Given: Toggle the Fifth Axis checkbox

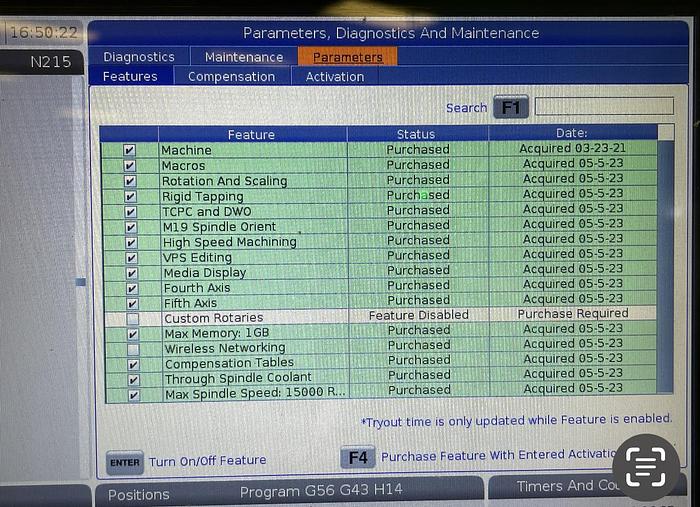Looking at the screenshot, I should click(x=131, y=303).
